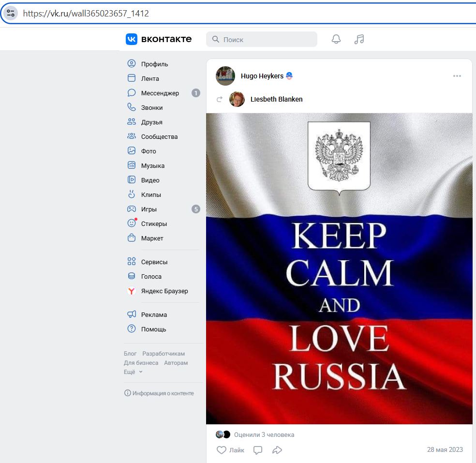Open the notifications bell

336,39
